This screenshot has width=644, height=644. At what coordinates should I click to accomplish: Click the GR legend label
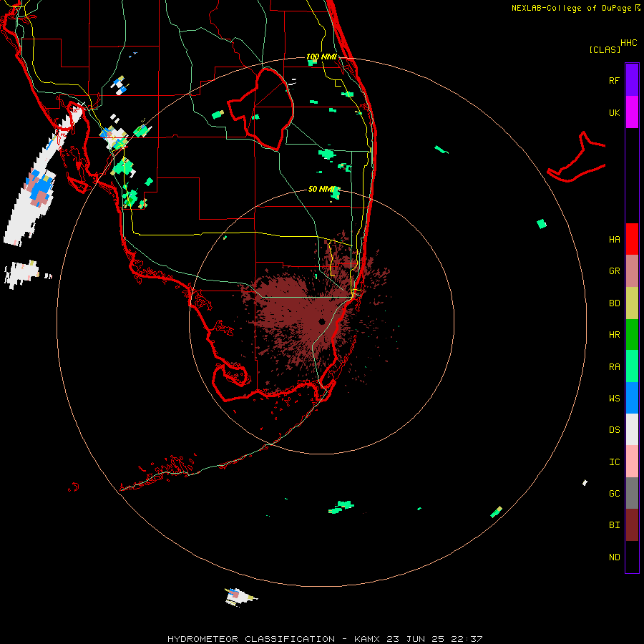[x=614, y=271]
